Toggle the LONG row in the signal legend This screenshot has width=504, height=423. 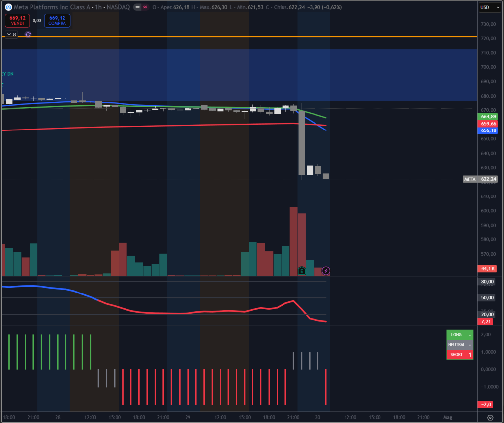click(460, 335)
